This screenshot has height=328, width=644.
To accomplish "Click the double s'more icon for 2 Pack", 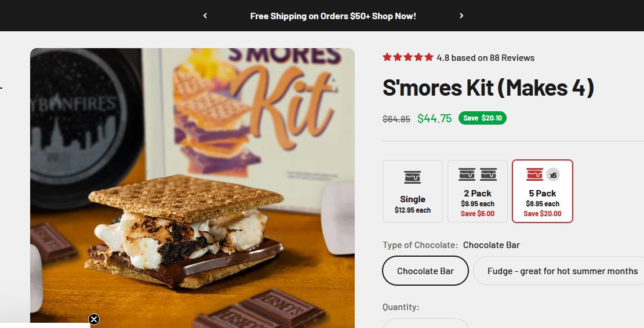I will pos(478,174).
